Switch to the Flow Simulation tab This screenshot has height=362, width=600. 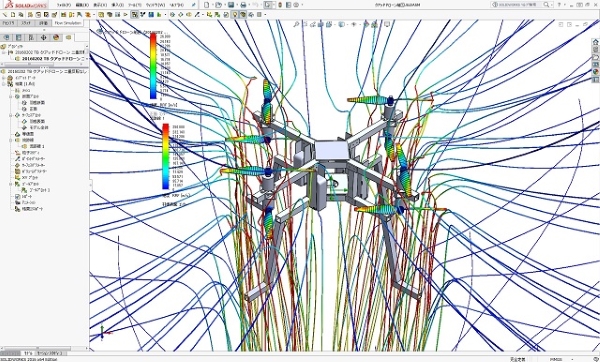tap(68, 23)
